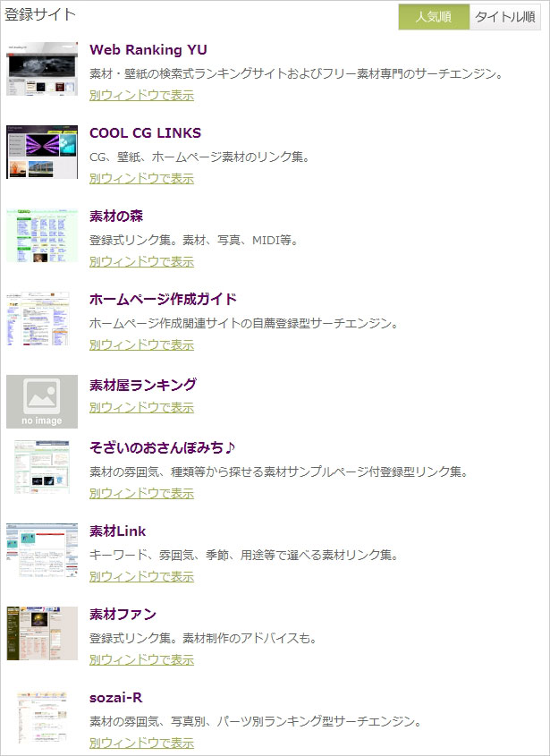Viewport: 550px width, 756px height.
Task: Open そざいのおさんぽみち♪ title link
Action: 162,446
